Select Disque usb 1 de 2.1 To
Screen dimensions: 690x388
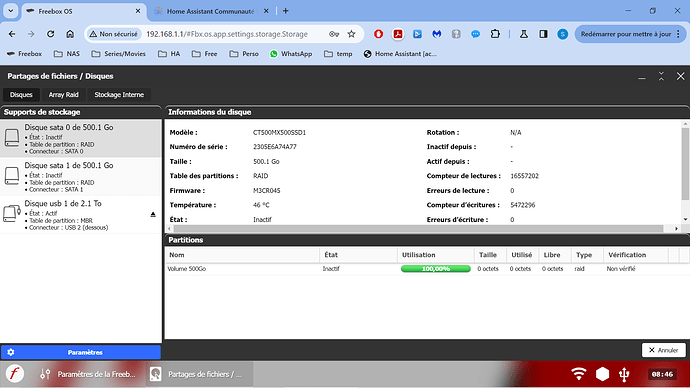[x=81, y=215]
